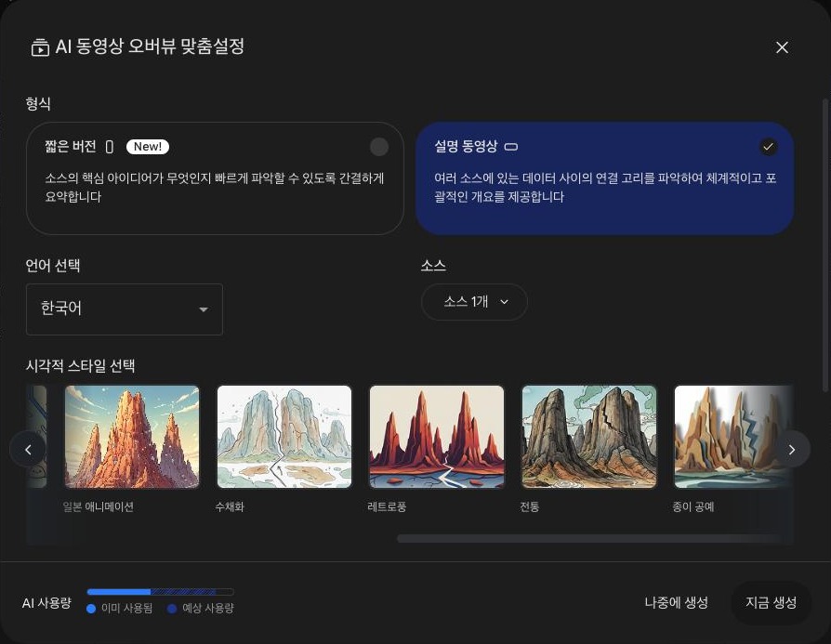
Task: Click the 일본 애니메이션 style label
Action: 98,506
